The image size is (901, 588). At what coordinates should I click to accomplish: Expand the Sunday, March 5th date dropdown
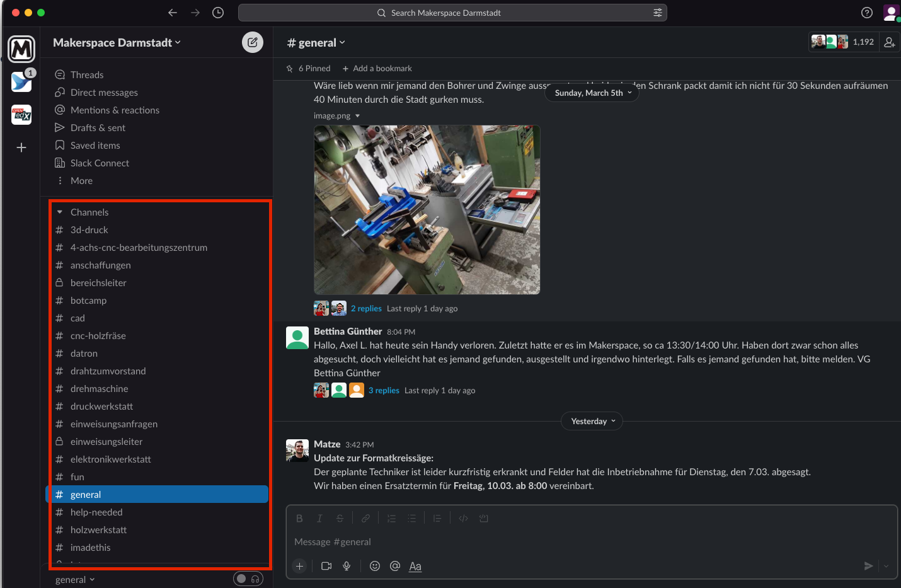point(593,93)
